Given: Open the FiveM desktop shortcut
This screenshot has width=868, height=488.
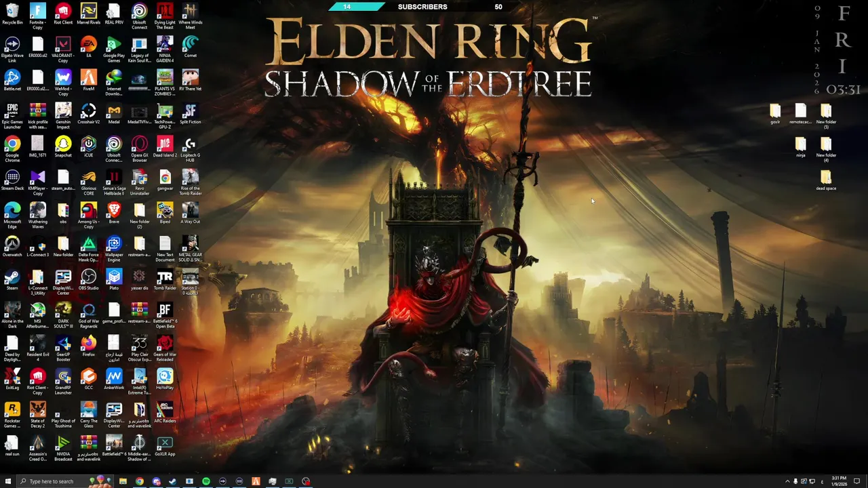Looking at the screenshot, I should click(x=88, y=81).
